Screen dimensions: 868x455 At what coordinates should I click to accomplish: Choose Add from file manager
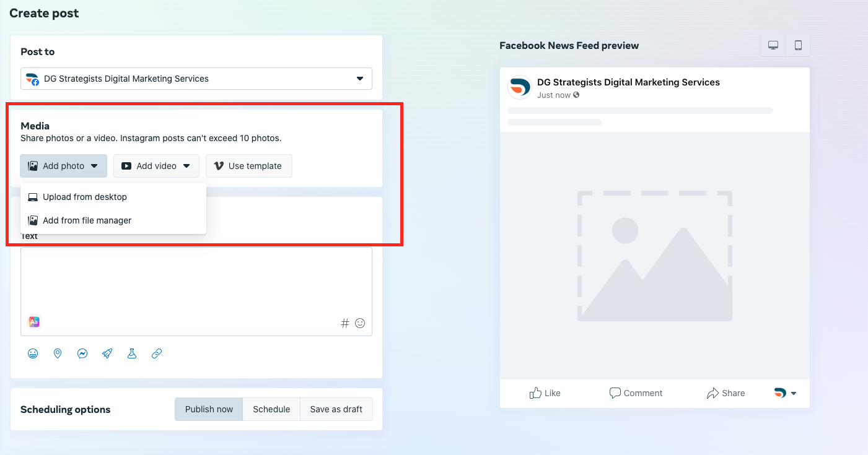pyautogui.click(x=113, y=220)
